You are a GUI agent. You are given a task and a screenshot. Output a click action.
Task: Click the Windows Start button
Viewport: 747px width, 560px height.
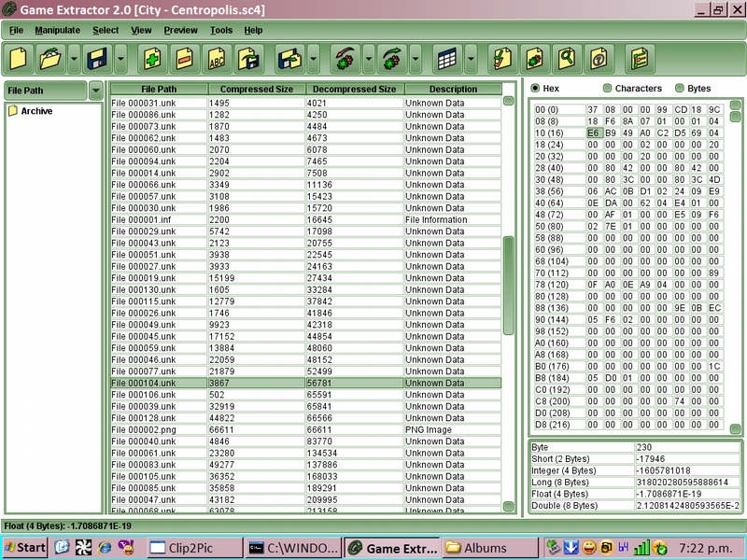coord(25,548)
